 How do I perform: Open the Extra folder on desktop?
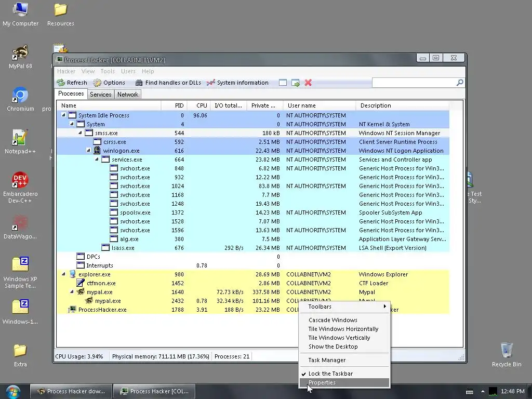pos(20,355)
